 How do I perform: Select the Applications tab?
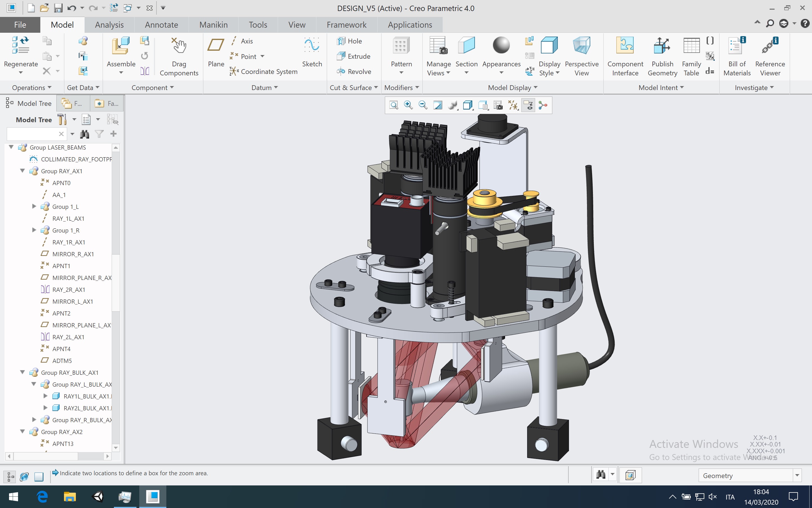click(410, 25)
